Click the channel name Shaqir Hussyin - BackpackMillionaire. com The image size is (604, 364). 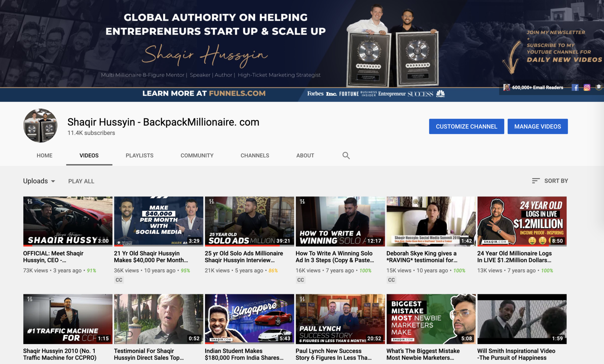[163, 122]
